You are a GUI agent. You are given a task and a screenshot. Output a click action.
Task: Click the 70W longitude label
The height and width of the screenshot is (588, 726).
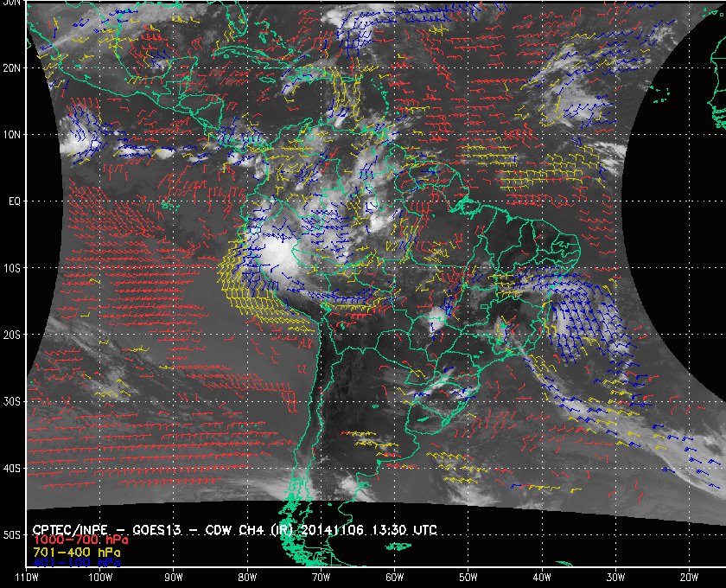pos(321,578)
